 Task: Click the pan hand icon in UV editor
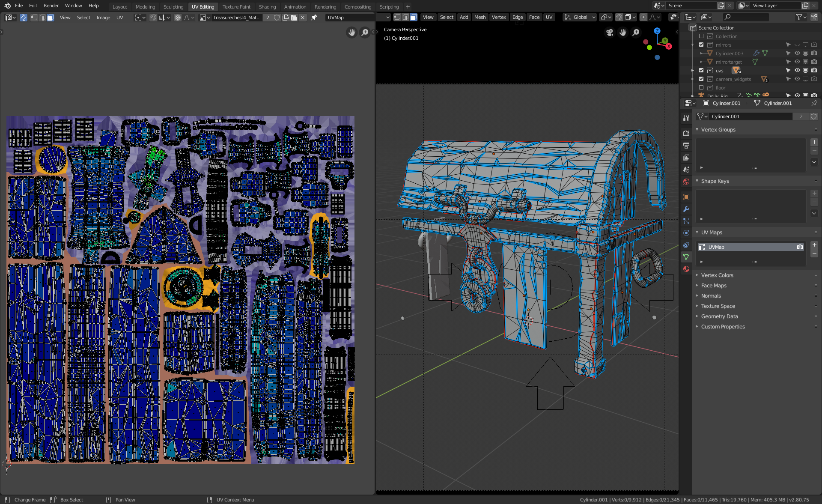point(352,33)
